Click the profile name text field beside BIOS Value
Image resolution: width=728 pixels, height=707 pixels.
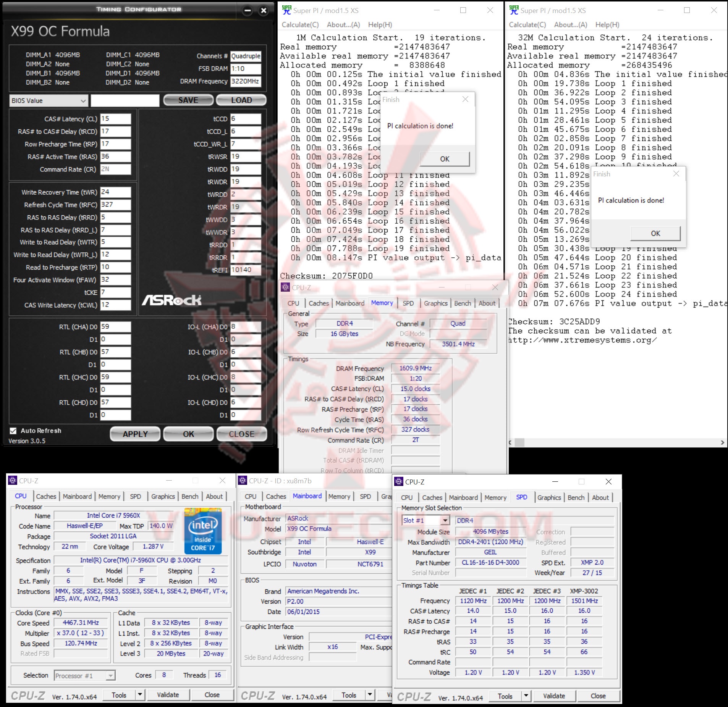(x=125, y=101)
